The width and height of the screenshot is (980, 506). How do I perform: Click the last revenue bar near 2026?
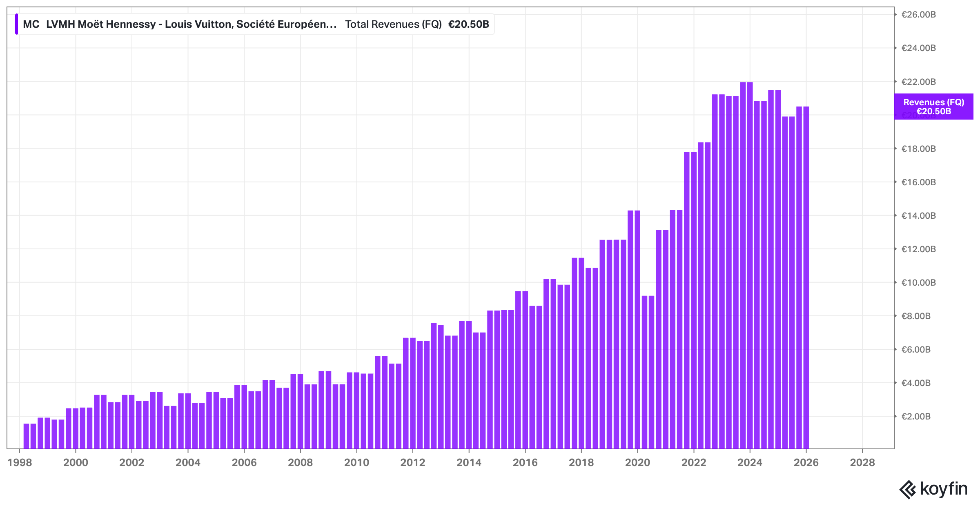[x=806, y=277]
